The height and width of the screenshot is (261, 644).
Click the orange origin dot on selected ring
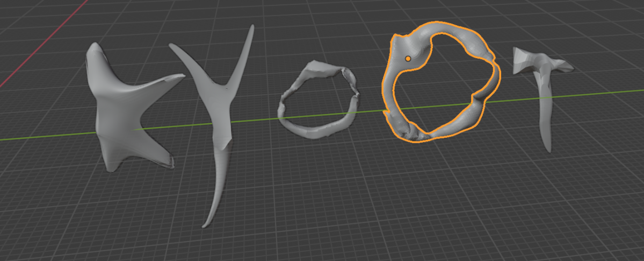pos(408,58)
